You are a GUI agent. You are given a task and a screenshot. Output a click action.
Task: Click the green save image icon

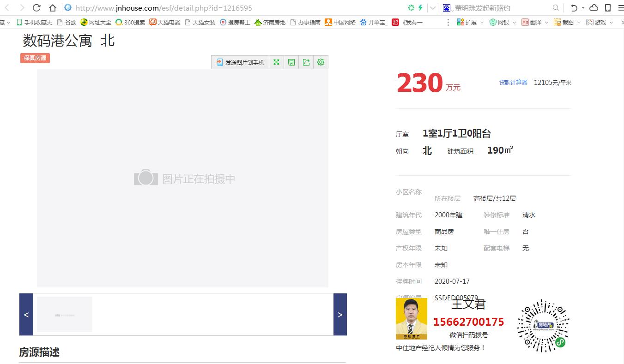(x=291, y=62)
